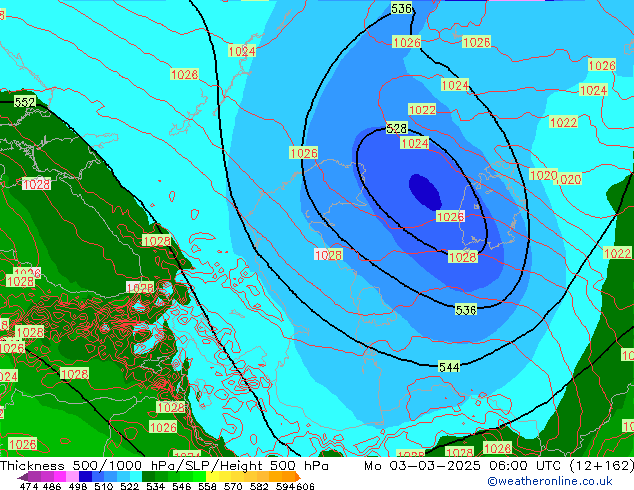Click the legend value 474

[x=29, y=486]
